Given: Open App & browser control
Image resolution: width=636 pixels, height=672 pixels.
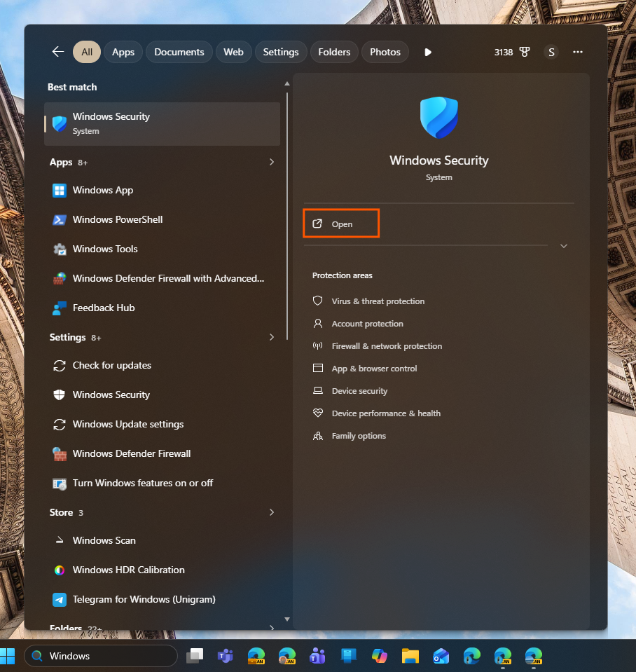Looking at the screenshot, I should 364,369.
